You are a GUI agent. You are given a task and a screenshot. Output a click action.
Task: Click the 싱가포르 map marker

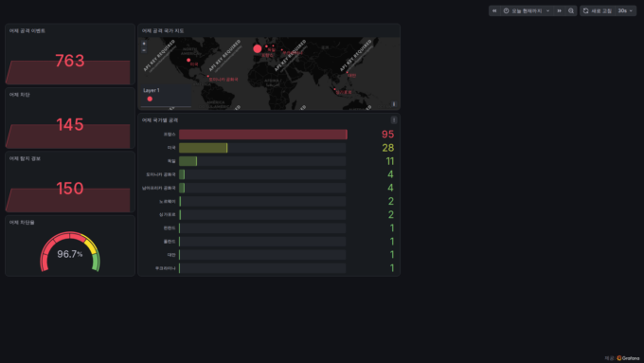(334, 89)
